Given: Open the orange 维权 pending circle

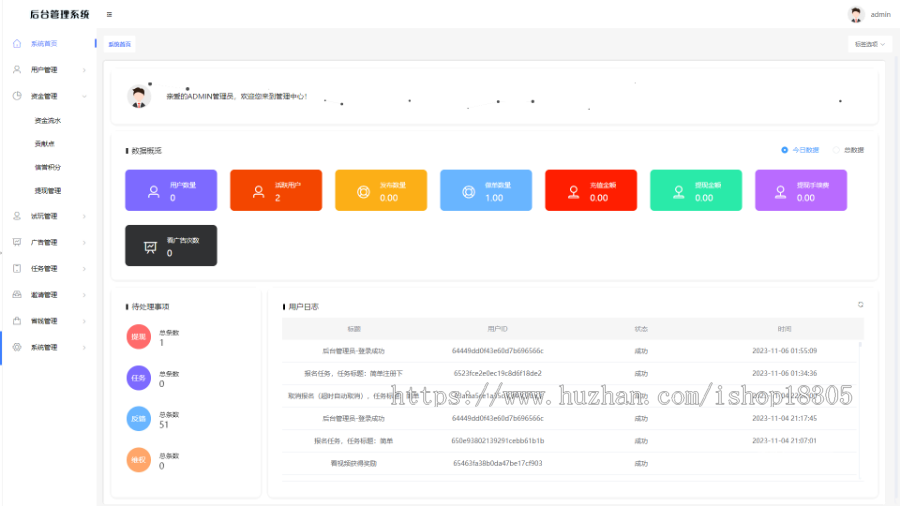Looking at the screenshot, I should click(x=138, y=460).
